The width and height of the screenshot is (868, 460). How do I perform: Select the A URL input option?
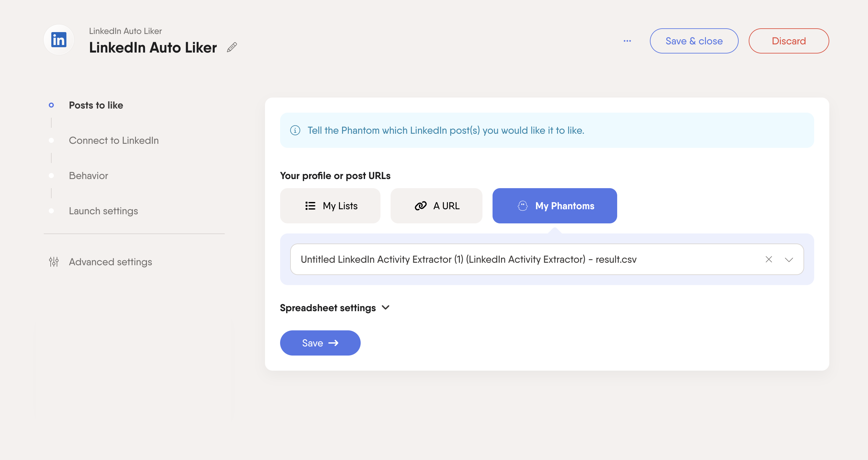(x=436, y=206)
